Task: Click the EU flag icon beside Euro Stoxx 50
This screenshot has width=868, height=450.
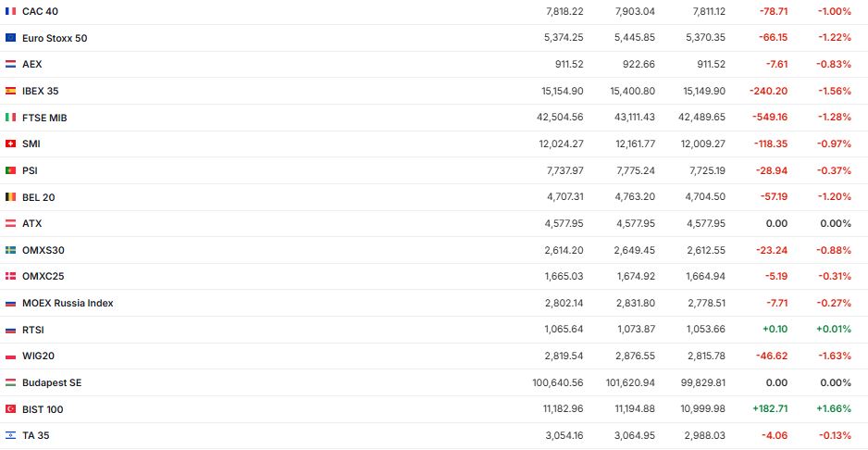Action: pos(10,38)
